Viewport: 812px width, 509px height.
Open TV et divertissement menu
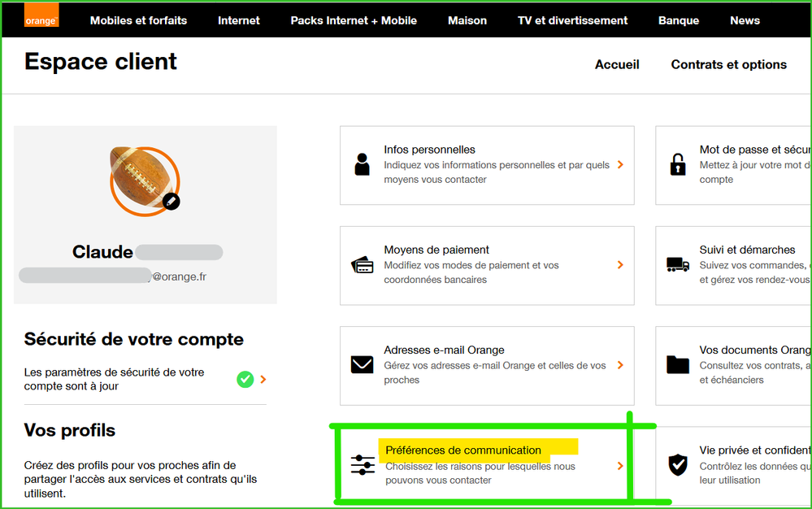click(x=572, y=20)
